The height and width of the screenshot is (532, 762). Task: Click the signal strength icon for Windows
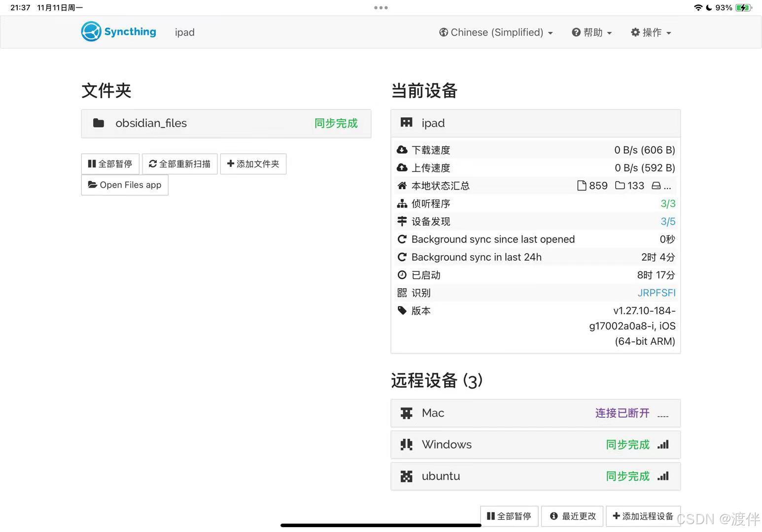663,444
